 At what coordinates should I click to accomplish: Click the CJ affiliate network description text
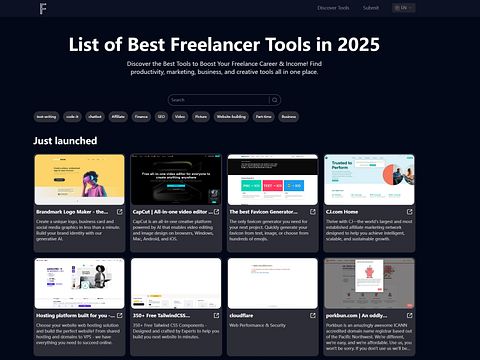pyautogui.click(x=369, y=230)
